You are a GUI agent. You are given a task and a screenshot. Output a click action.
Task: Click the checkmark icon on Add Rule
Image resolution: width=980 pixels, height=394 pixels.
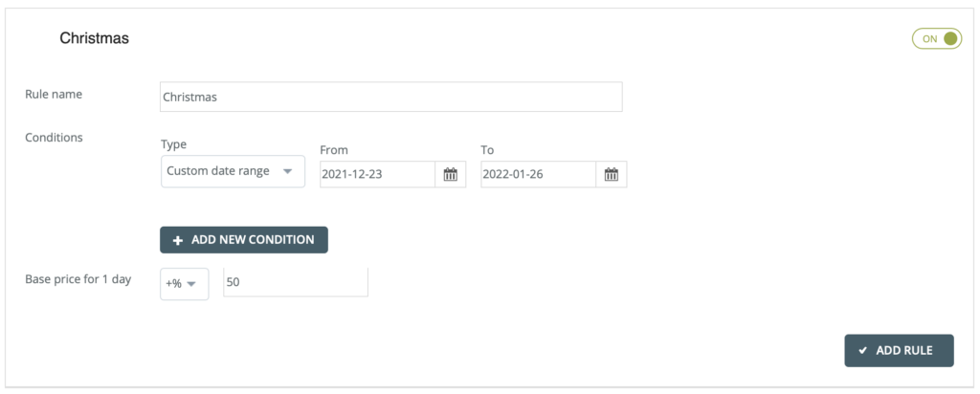click(x=862, y=351)
